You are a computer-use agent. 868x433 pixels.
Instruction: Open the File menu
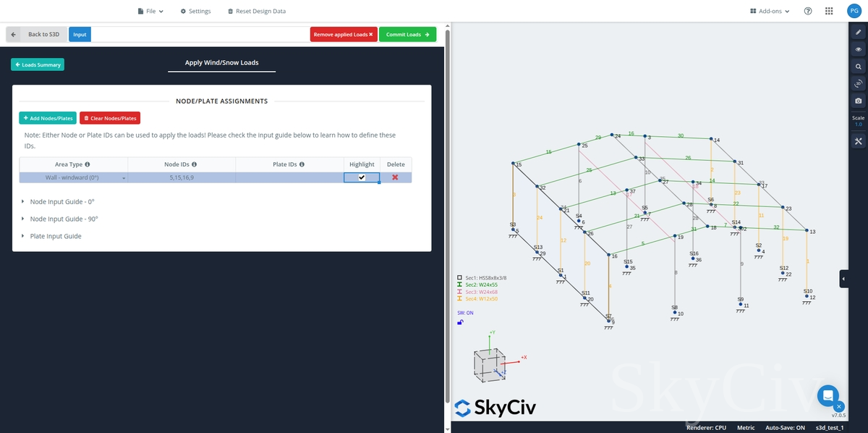pos(150,12)
